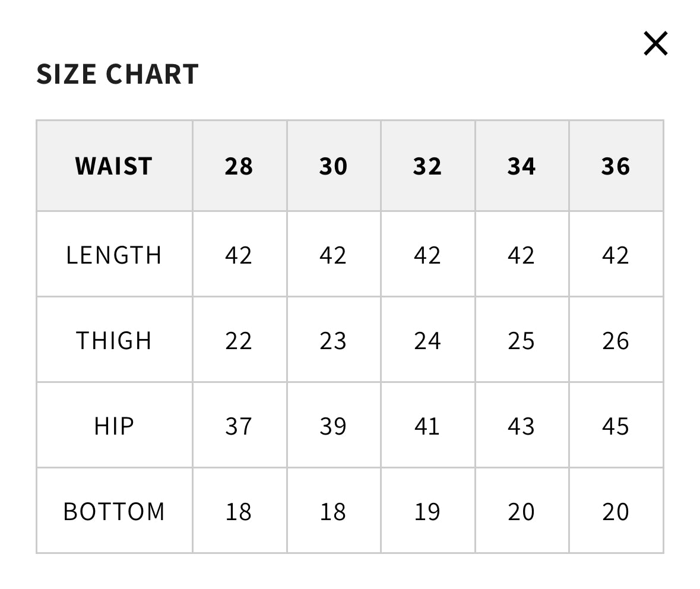Click waist size 28 column header
The width and height of the screenshot is (700, 589).
[239, 166]
